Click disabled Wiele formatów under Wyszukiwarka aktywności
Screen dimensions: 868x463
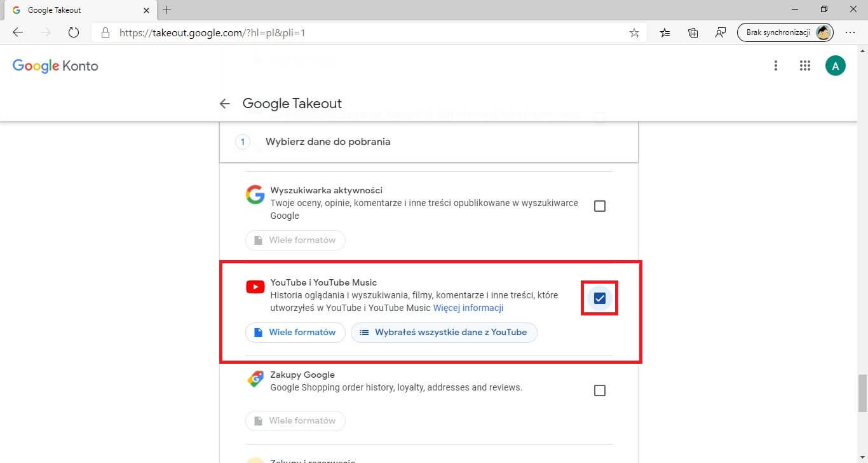(x=295, y=240)
